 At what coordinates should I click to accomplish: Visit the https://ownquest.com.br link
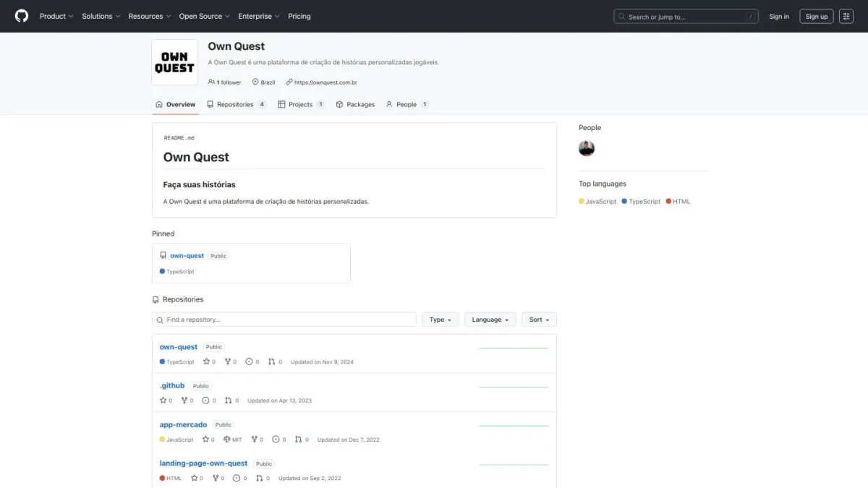pos(325,82)
